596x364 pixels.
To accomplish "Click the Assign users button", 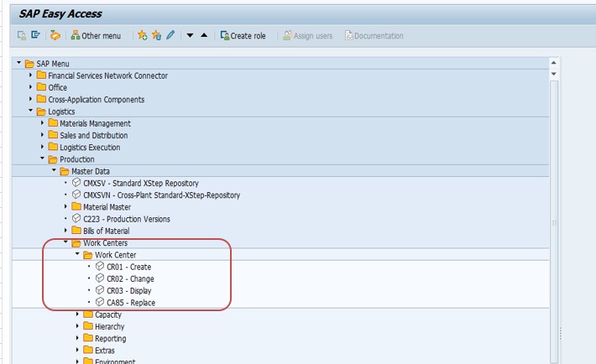I will (x=308, y=36).
